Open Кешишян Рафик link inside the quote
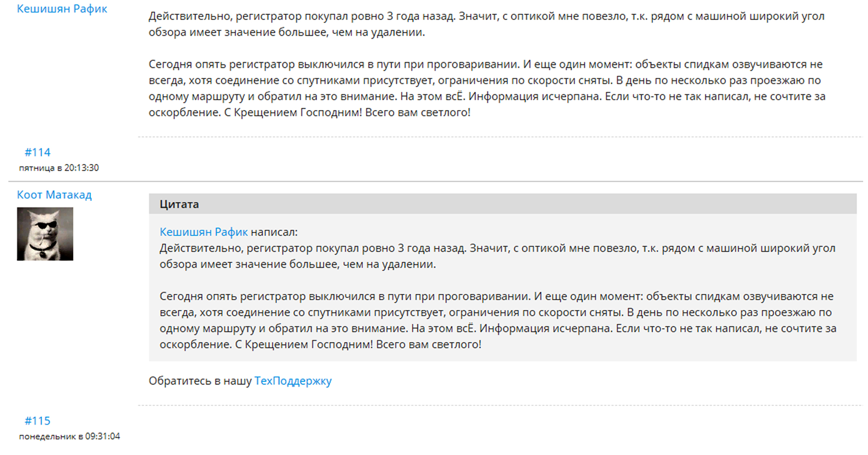Screen dimensions: 868x455 pos(203,232)
